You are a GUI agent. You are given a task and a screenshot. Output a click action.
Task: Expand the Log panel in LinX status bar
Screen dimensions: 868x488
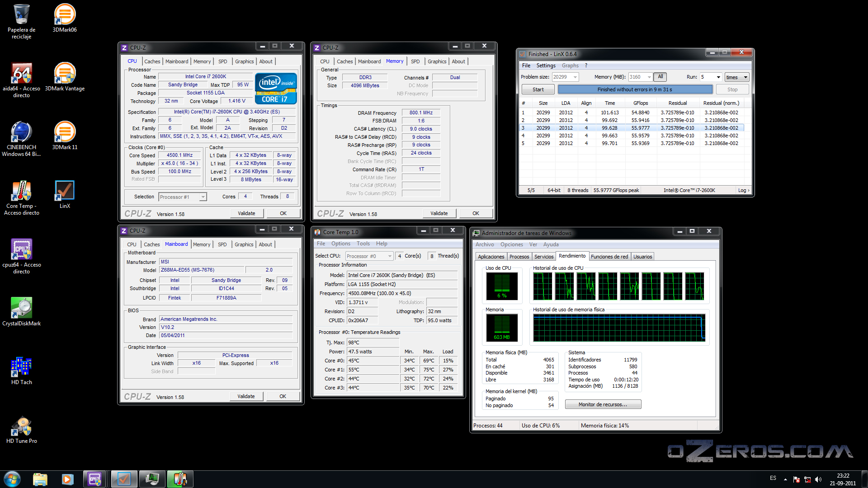(744, 190)
